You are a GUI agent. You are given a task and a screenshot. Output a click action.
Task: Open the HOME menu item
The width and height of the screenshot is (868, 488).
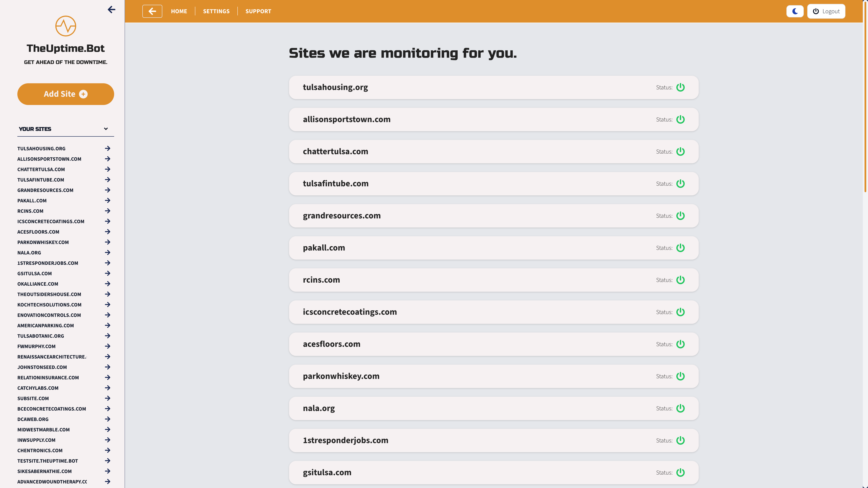[x=179, y=11]
